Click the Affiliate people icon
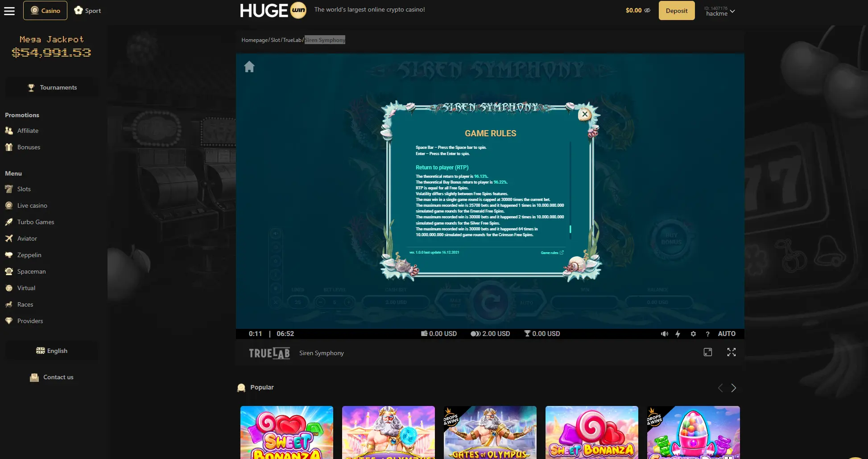The width and height of the screenshot is (868, 459). [9, 131]
